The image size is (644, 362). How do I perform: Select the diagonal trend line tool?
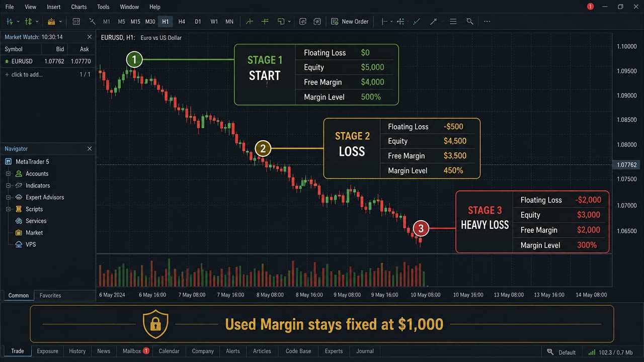point(417,22)
